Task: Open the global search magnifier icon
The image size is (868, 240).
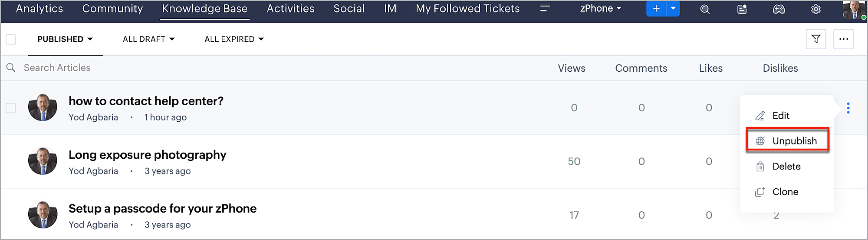Action: (x=705, y=9)
